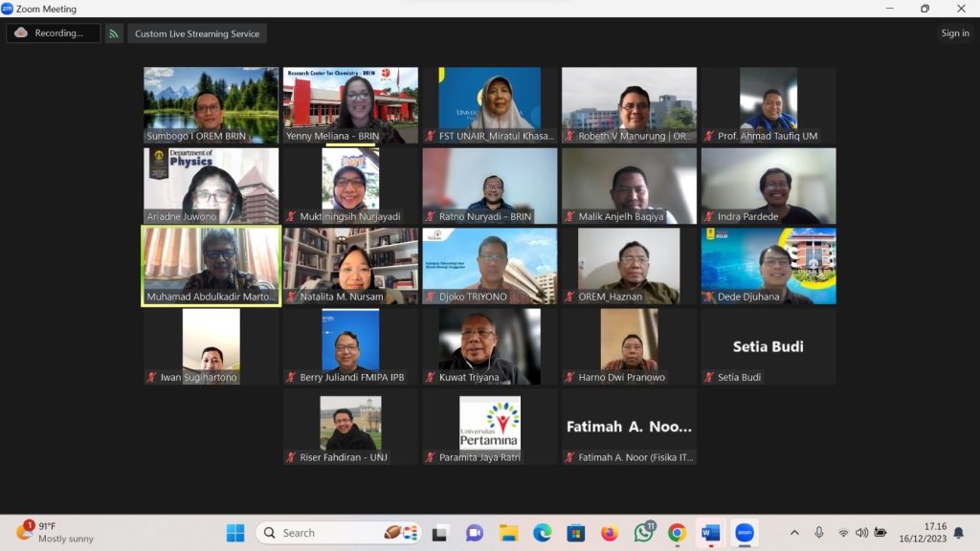Open File Explorer from the taskbar
Screen dimensions: 980x551
508,533
